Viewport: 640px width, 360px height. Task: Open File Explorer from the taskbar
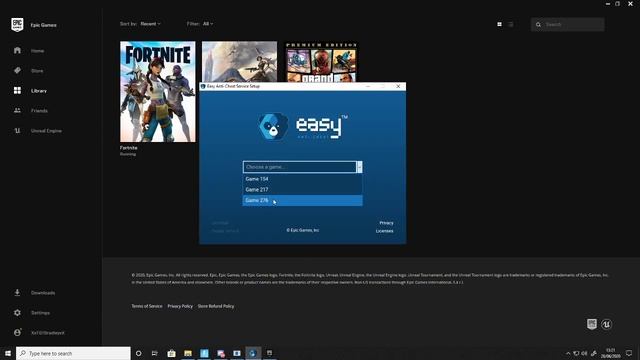(x=188, y=353)
